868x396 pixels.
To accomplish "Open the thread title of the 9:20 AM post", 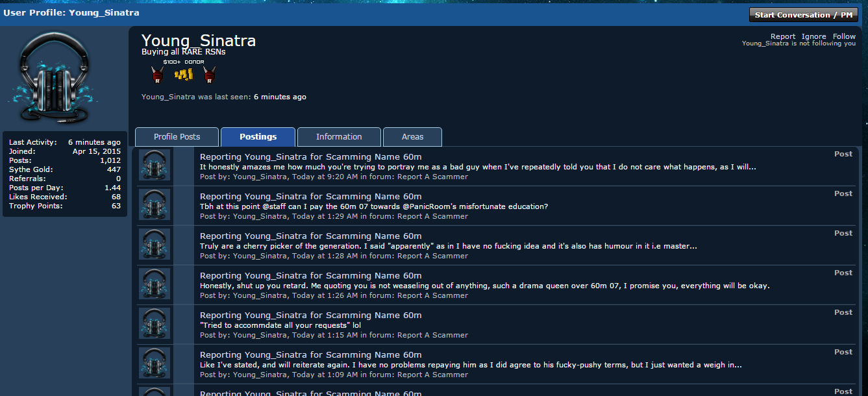I will point(311,157).
